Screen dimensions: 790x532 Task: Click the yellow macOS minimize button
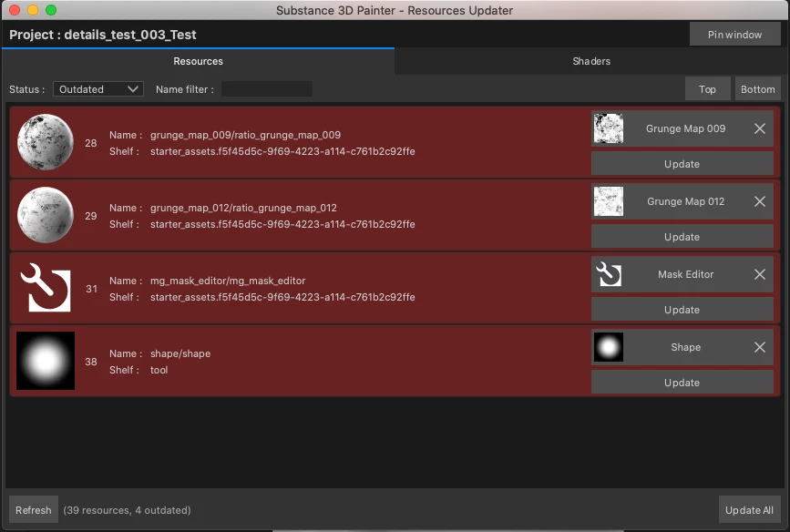click(33, 10)
